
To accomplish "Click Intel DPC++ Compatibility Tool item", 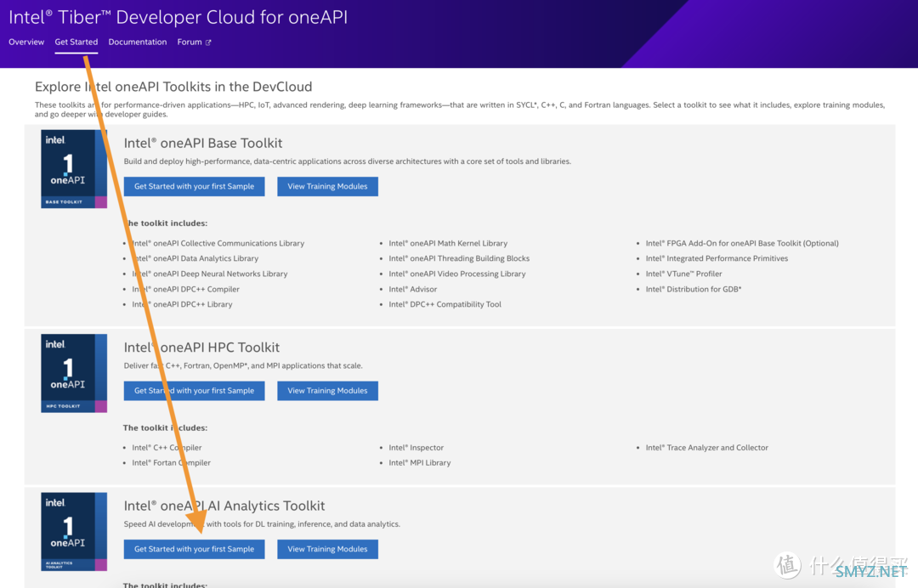I will pos(445,304).
